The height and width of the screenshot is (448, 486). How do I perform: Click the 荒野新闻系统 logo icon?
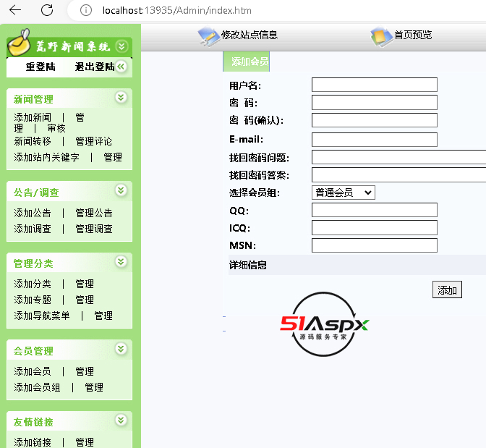click(x=20, y=43)
